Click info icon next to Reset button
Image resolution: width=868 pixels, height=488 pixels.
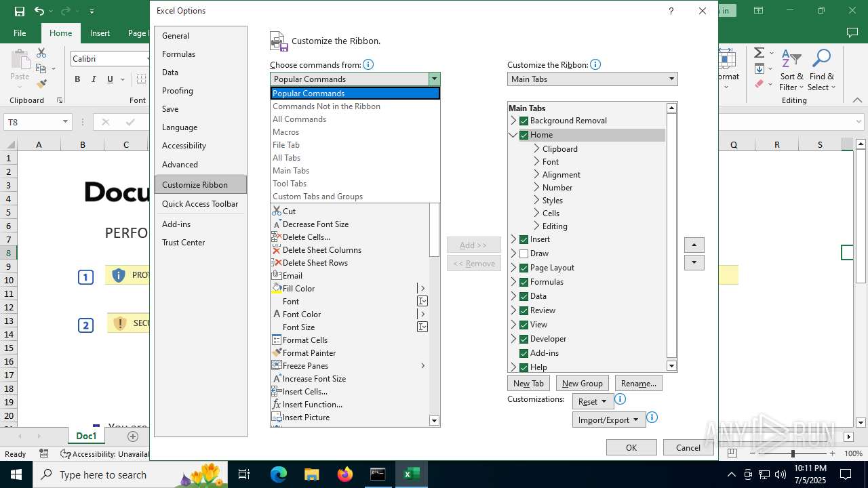[x=620, y=400]
